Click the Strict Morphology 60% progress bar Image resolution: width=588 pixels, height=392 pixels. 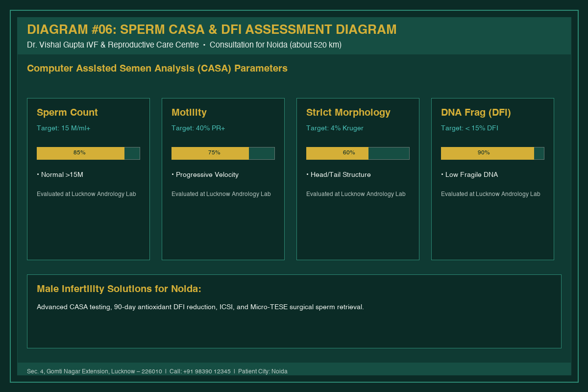pos(358,153)
